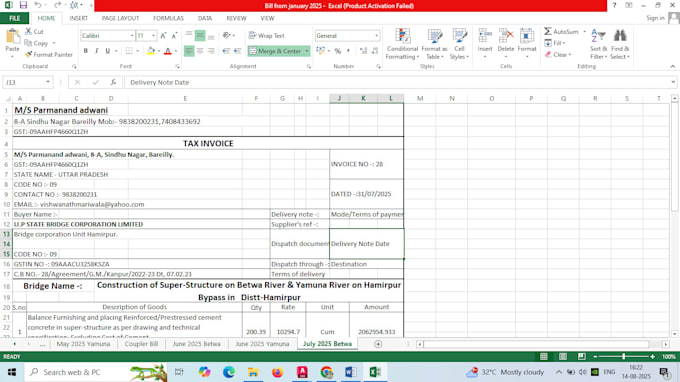Click the increase indent icon
Viewport: 680px width, 382px height.
(238, 51)
